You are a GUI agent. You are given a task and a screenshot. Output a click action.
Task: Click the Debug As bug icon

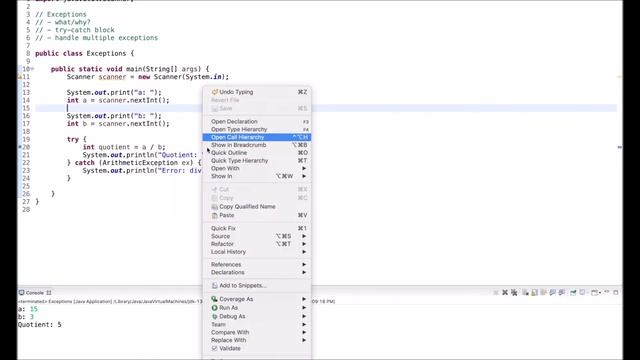214,316
